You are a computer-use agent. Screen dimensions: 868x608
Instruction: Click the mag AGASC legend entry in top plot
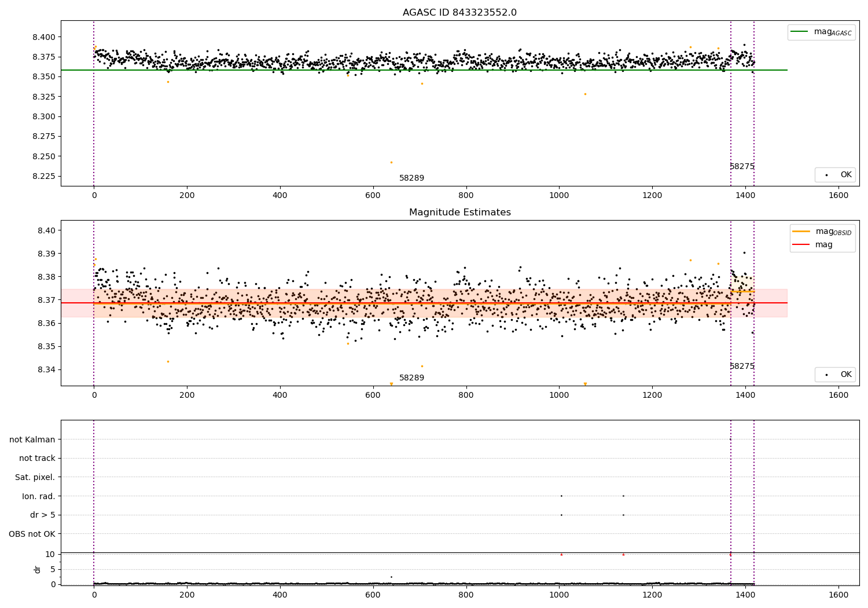pyautogui.click(x=821, y=32)
